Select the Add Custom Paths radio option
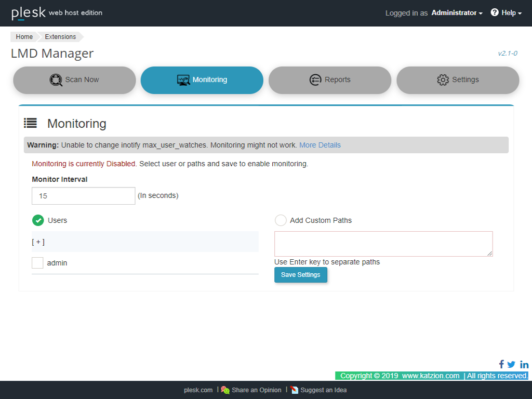Image resolution: width=532 pixels, height=399 pixels. (281, 220)
